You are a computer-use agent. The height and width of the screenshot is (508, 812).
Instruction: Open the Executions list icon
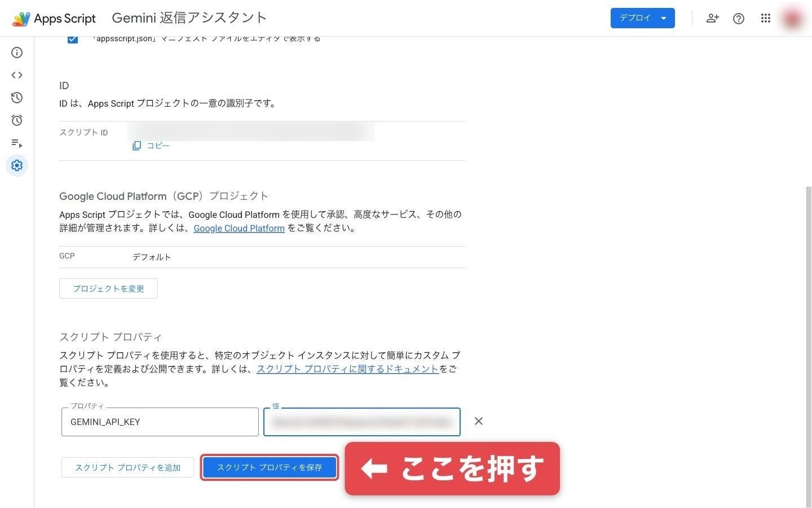pyautogui.click(x=17, y=143)
